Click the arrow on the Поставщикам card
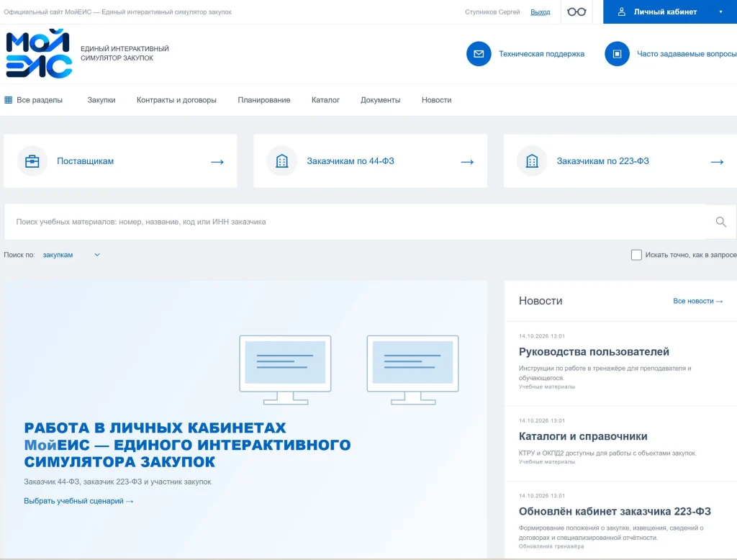Image resolution: width=737 pixels, height=560 pixels. 217,162
